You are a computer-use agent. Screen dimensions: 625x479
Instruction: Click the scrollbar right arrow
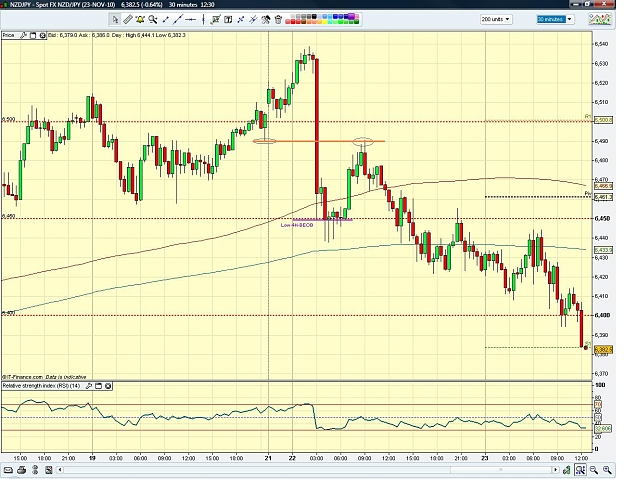coord(556,469)
